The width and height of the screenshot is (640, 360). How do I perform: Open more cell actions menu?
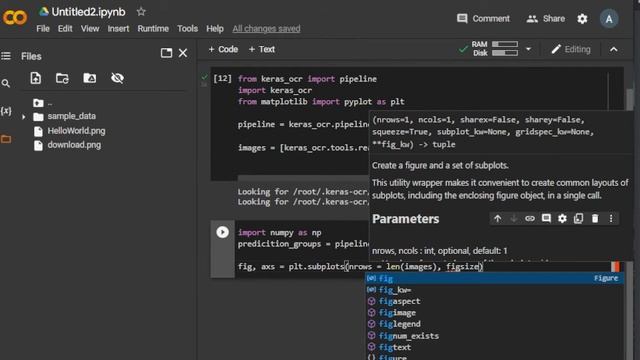pos(611,218)
